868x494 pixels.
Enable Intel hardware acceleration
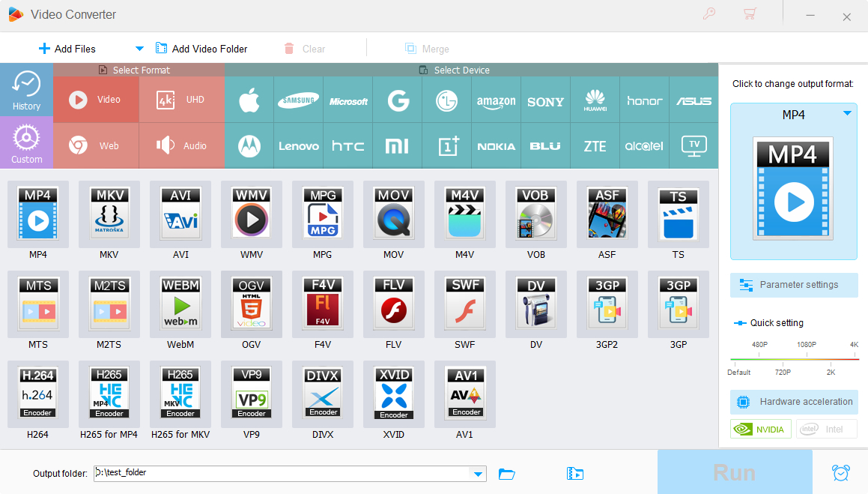(x=826, y=428)
